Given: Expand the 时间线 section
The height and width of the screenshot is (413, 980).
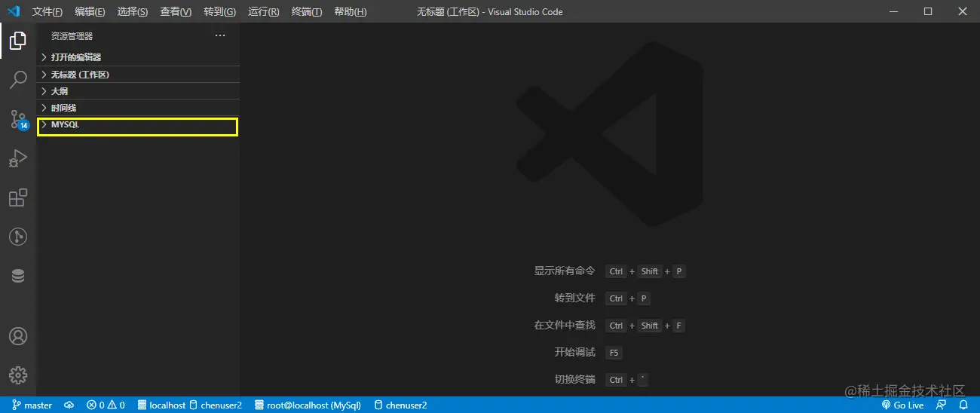Looking at the screenshot, I should click(x=139, y=108).
